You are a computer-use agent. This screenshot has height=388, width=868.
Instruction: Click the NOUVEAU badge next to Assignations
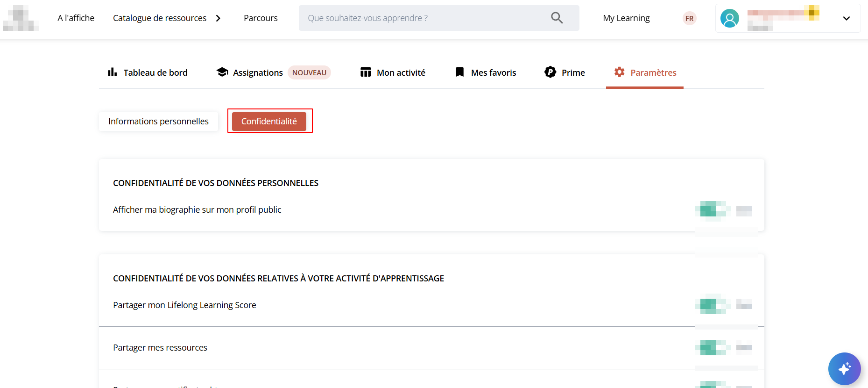(309, 72)
